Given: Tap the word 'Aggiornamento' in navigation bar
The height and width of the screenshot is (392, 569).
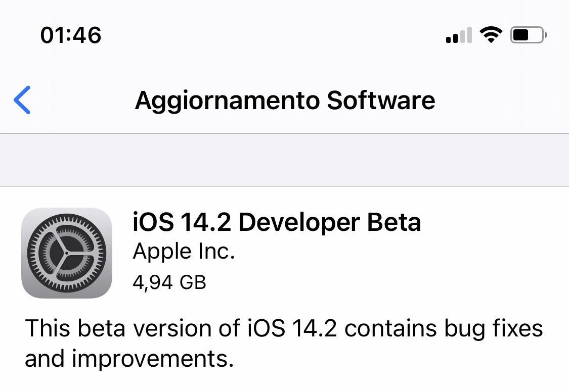Looking at the screenshot, I should pos(227,101).
